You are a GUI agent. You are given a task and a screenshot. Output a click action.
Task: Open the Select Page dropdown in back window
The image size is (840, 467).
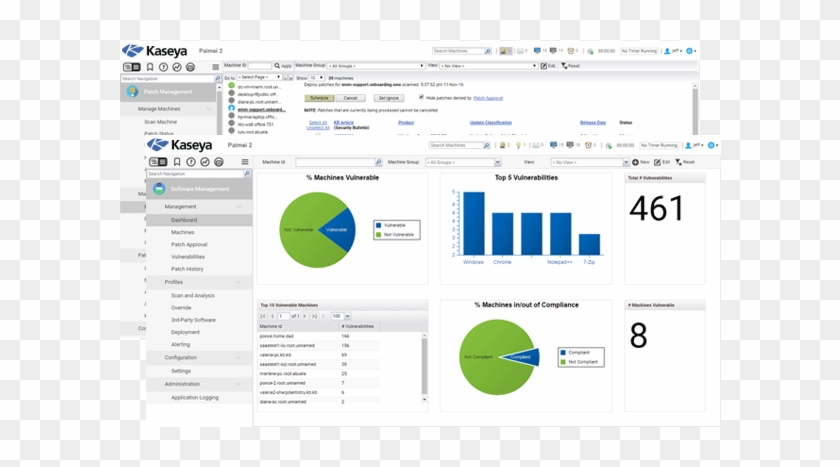259,77
